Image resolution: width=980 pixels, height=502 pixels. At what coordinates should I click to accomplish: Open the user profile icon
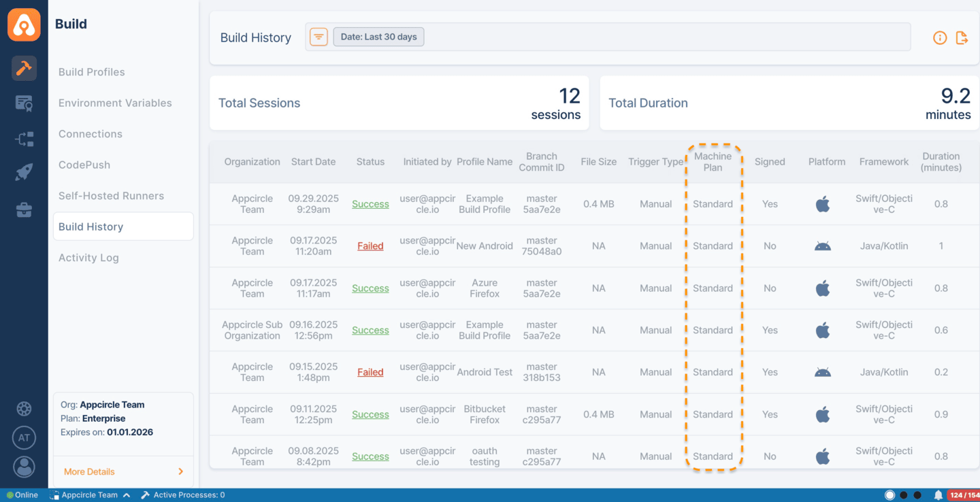(24, 467)
